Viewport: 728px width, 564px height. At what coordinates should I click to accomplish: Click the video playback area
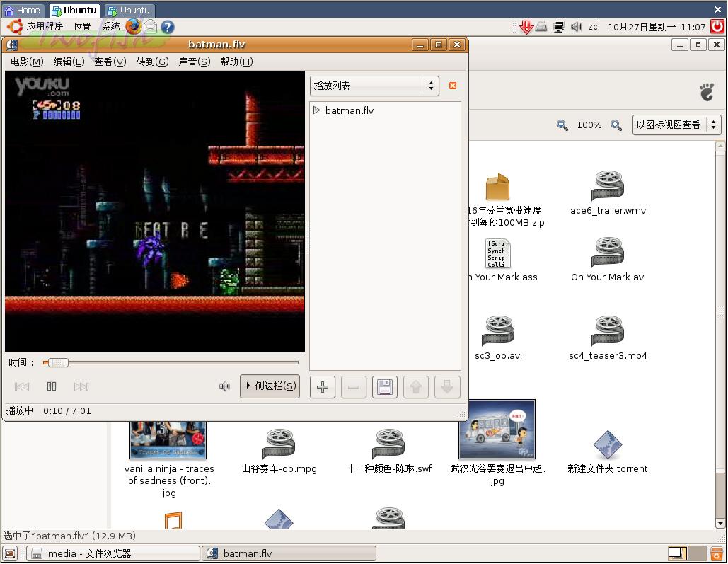click(155, 211)
